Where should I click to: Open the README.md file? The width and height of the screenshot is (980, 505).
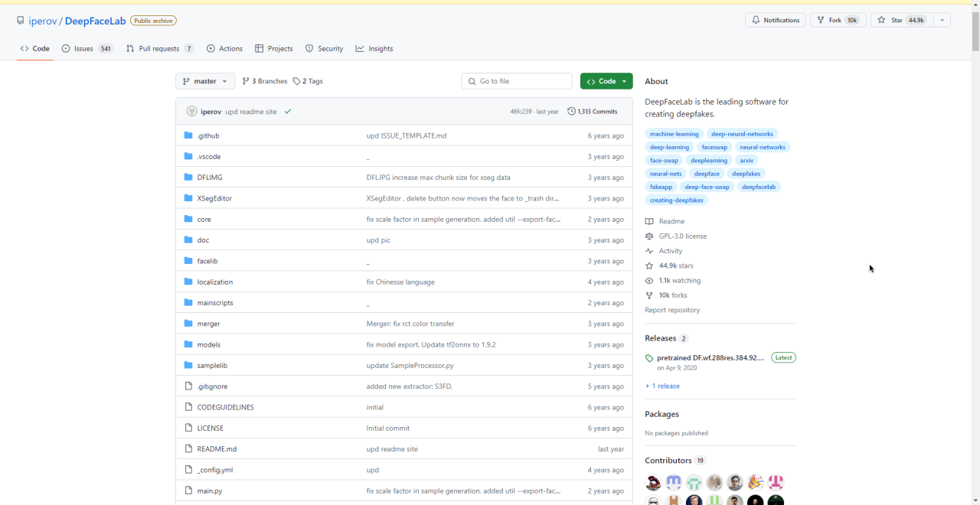coord(217,449)
